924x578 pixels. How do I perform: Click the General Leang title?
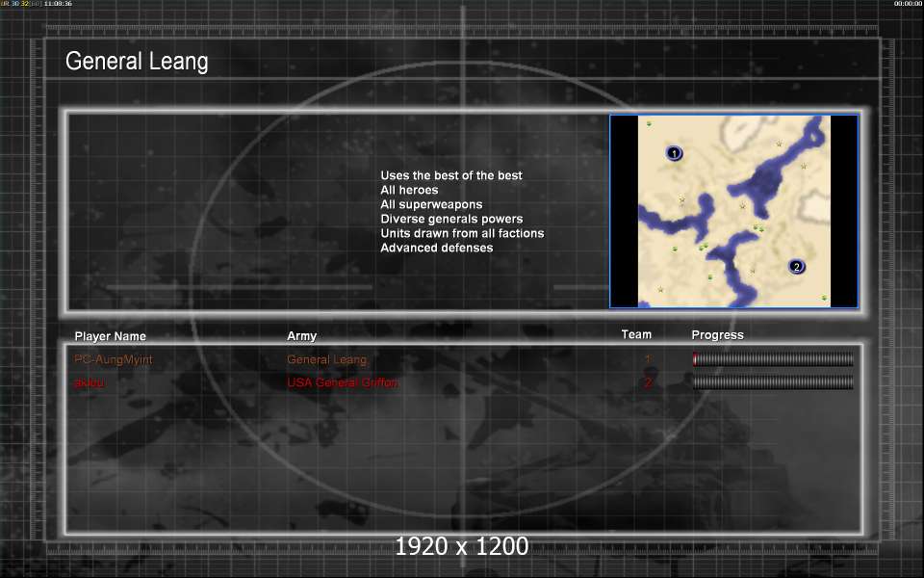click(x=137, y=62)
